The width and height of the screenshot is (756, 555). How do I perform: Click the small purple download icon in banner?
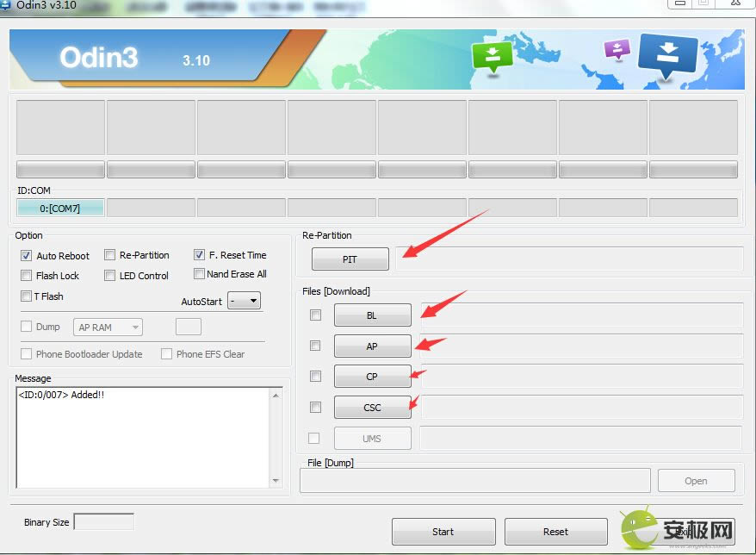pos(617,48)
